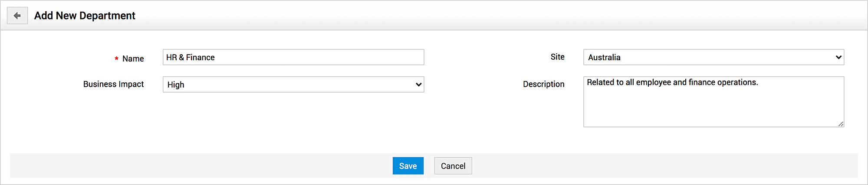The image size is (868, 185).
Task: Click the Business Impact label
Action: 113,84
